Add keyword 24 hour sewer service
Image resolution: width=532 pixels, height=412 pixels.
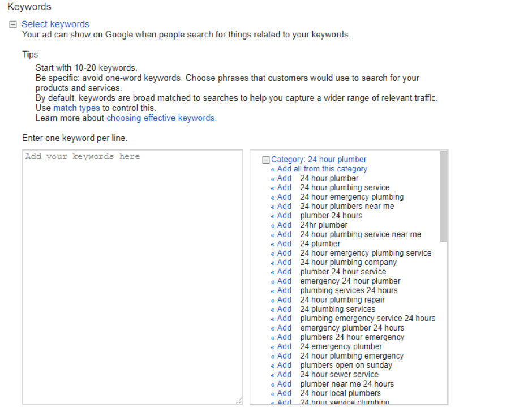281,375
